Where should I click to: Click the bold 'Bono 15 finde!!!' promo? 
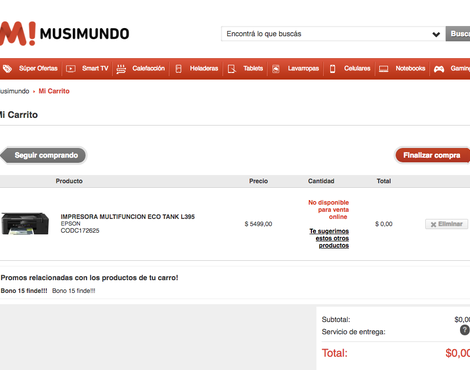pyautogui.click(x=24, y=291)
